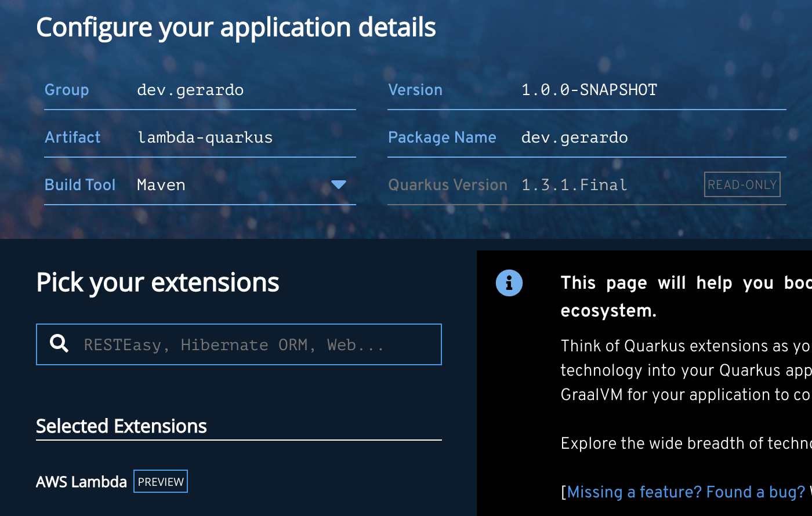Click the READ-ONLY badge
The height and width of the screenshot is (516, 812).
coord(742,185)
